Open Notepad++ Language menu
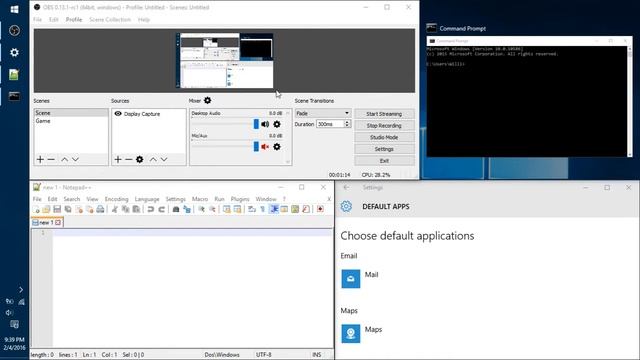This screenshot has height=360, width=640. click(147, 199)
